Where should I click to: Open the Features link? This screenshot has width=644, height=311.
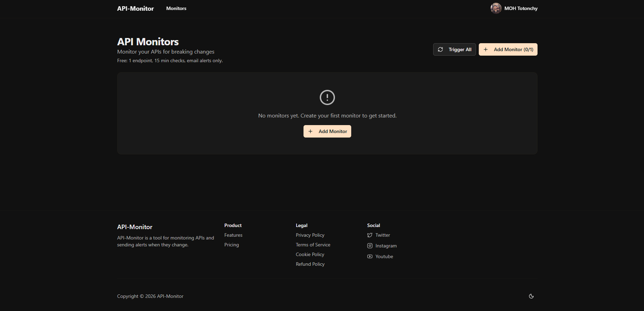coord(233,235)
